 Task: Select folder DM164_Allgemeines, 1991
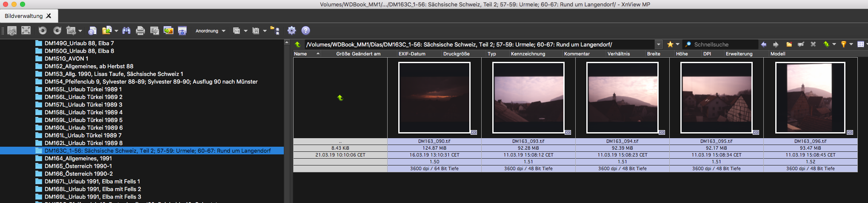78,158
